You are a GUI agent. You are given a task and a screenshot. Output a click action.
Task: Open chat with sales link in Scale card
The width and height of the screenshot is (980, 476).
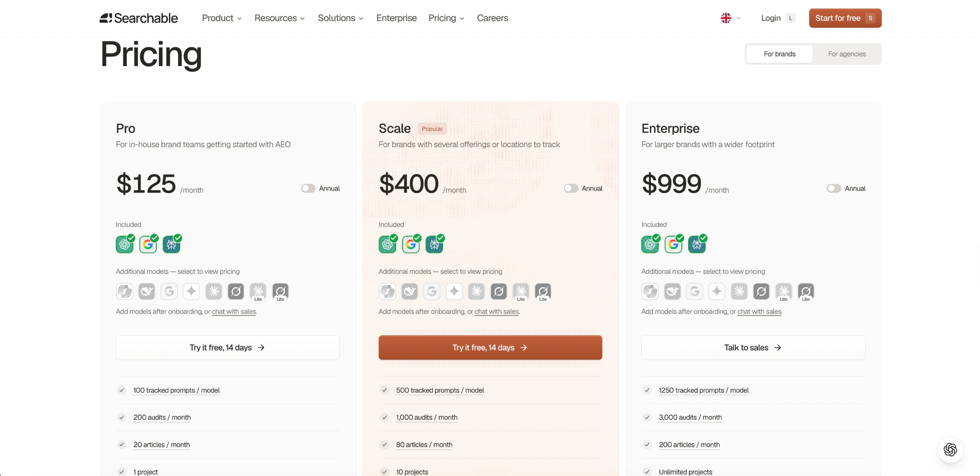497,312
